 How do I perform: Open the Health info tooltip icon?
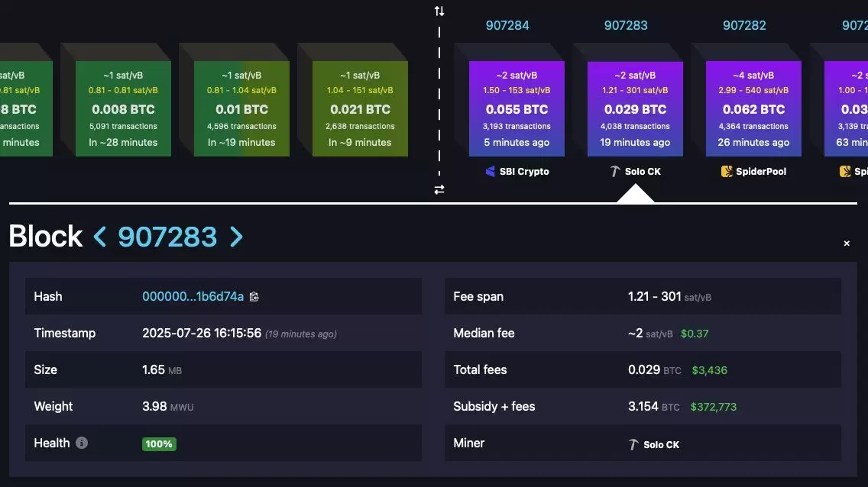click(x=81, y=443)
